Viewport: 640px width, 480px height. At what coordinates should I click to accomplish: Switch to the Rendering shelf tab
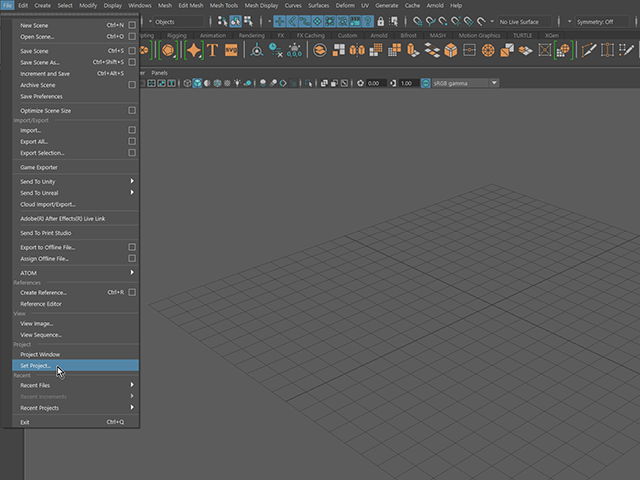[251, 36]
